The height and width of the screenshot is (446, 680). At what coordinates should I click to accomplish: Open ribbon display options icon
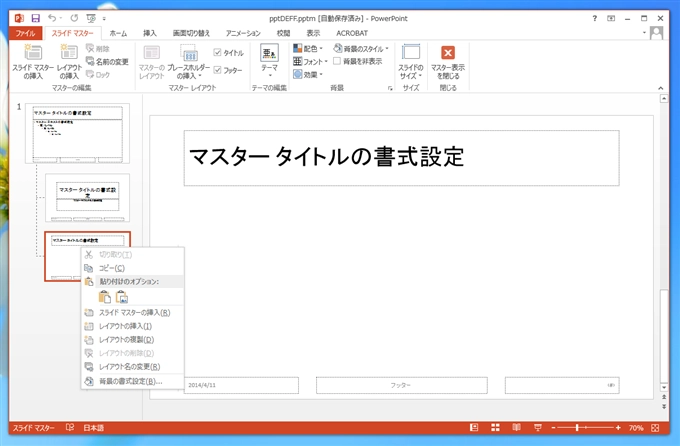[x=611, y=18]
